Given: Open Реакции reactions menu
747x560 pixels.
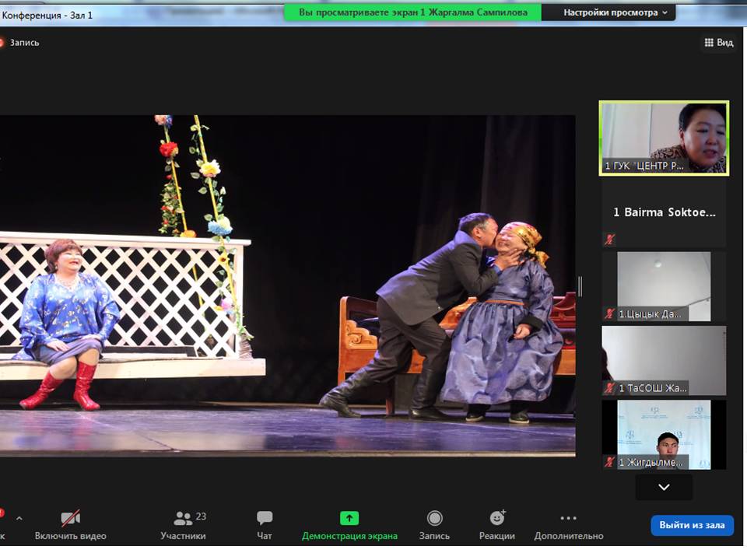Looking at the screenshot, I should tap(497, 525).
